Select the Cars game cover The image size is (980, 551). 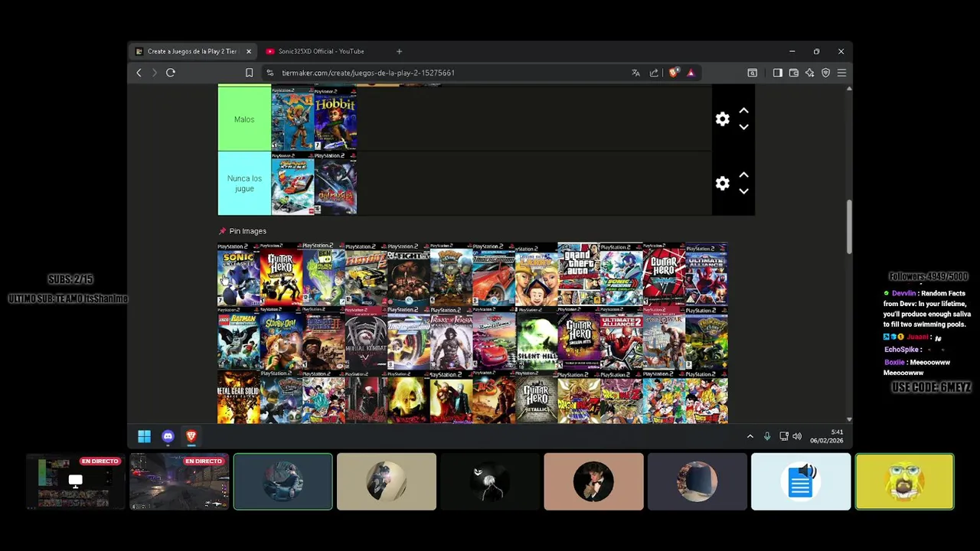[x=494, y=338]
